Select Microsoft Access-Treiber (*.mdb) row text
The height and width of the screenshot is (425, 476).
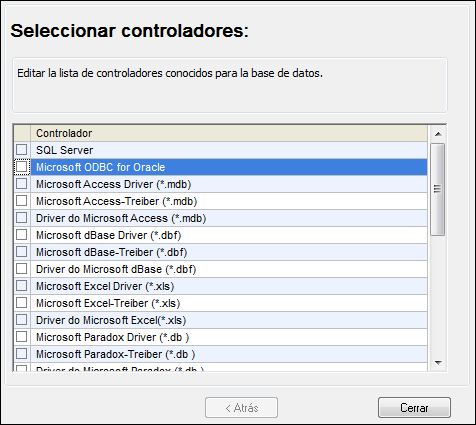pos(116,201)
